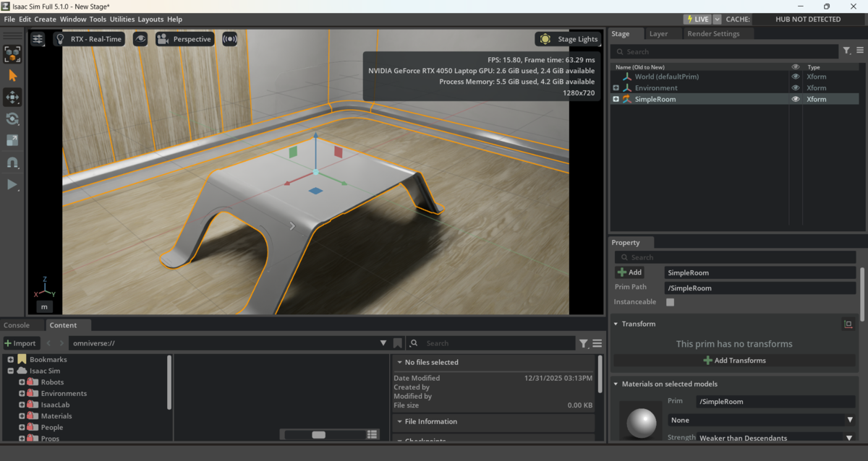The width and height of the screenshot is (868, 461).
Task: Start simulation with the Play button
Action: pos(12,184)
